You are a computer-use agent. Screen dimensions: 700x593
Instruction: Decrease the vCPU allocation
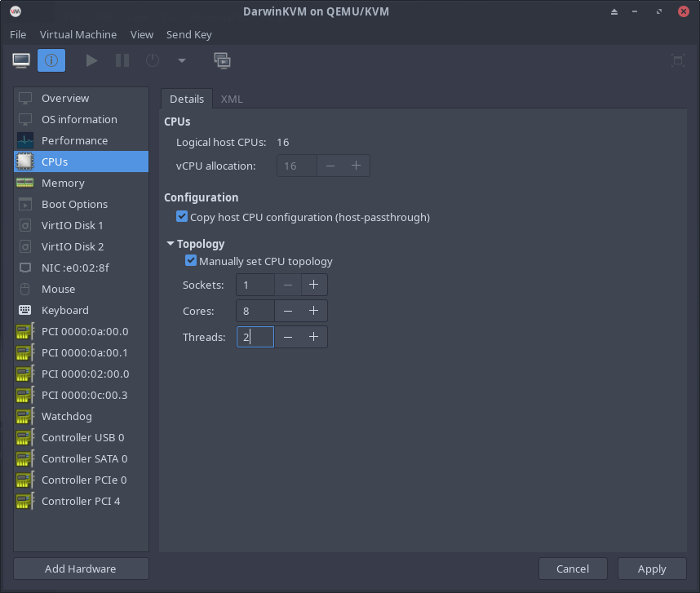(x=330, y=166)
